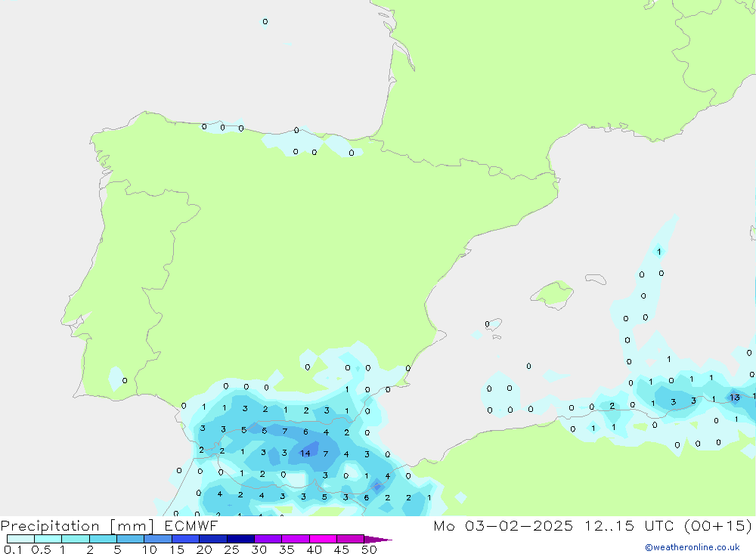This screenshot has height=554, width=756.
Task: Pick the 15–20 mm legend color swatch
Action: point(186,539)
